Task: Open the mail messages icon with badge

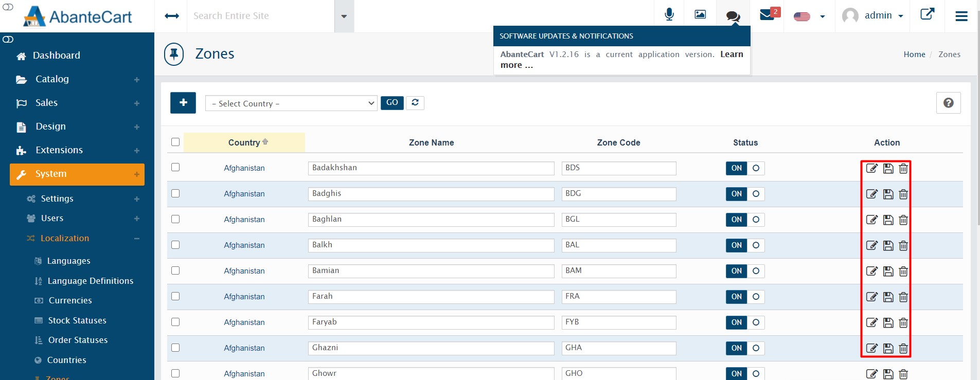Action: pyautogui.click(x=767, y=15)
